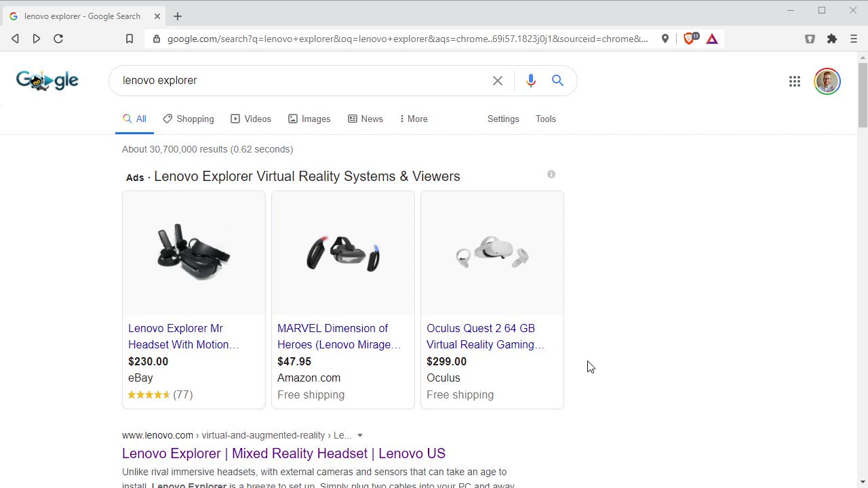Go back using the browser back arrow
Viewport: 868px width, 488px height.
click(15, 39)
